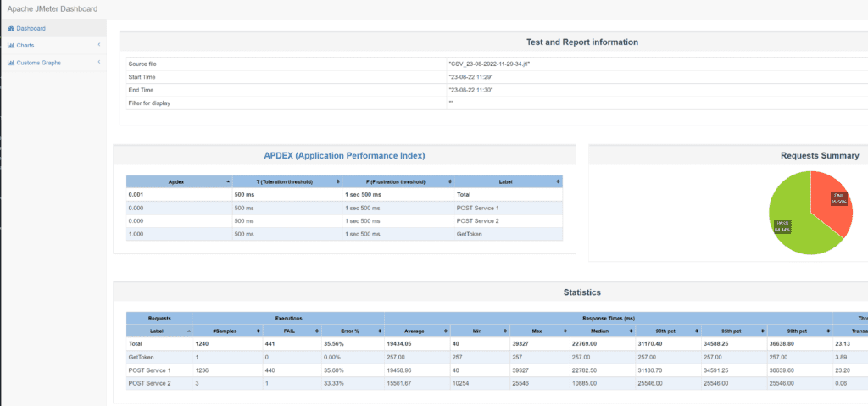Screen dimensions: 868x406
Task: Click 'POST Service 2' in APDEX table
Action: (x=478, y=221)
